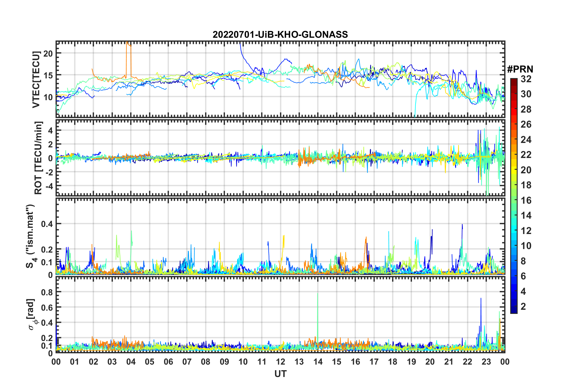Click colorbar tick label 26

tap(526, 124)
